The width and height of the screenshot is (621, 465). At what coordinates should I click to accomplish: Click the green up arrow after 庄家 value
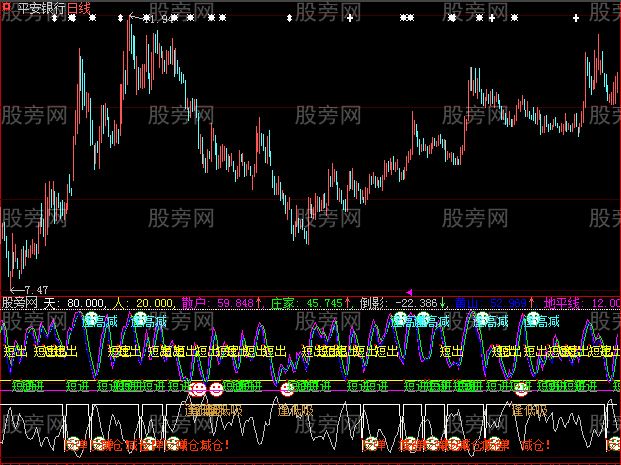(348, 301)
